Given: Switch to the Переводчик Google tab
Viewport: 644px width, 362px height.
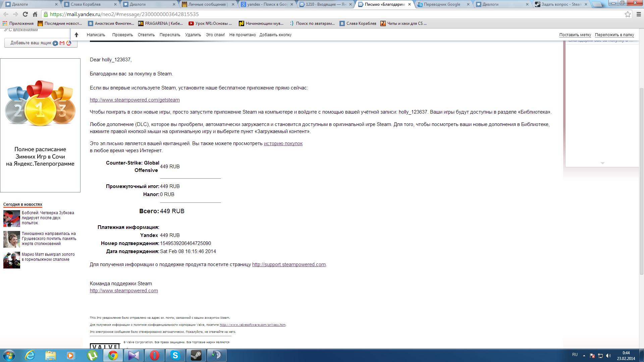Looking at the screenshot, I should point(443,4).
